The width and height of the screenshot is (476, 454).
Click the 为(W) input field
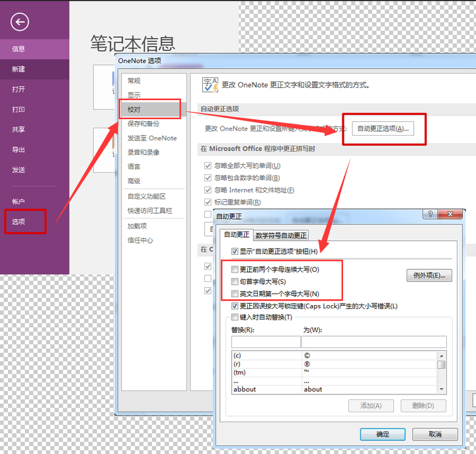click(374, 342)
